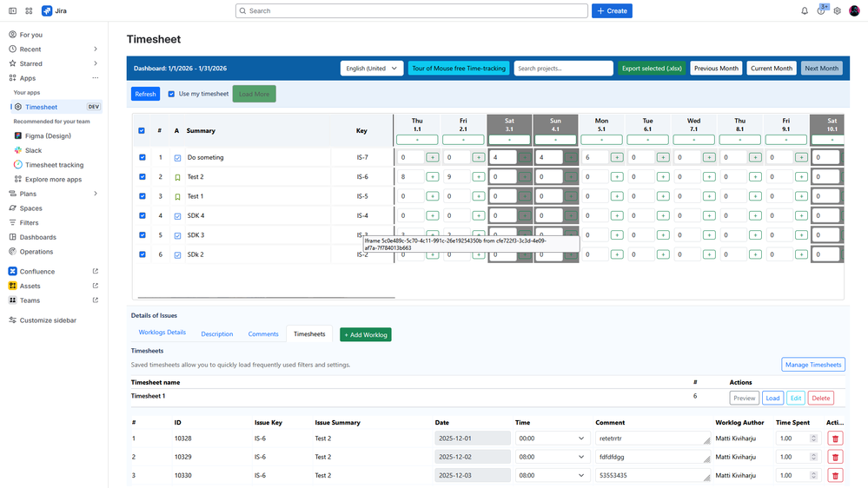Image resolution: width=868 pixels, height=488 pixels.
Task: Delete worklog 10328 with trash icon
Action: coord(835,439)
